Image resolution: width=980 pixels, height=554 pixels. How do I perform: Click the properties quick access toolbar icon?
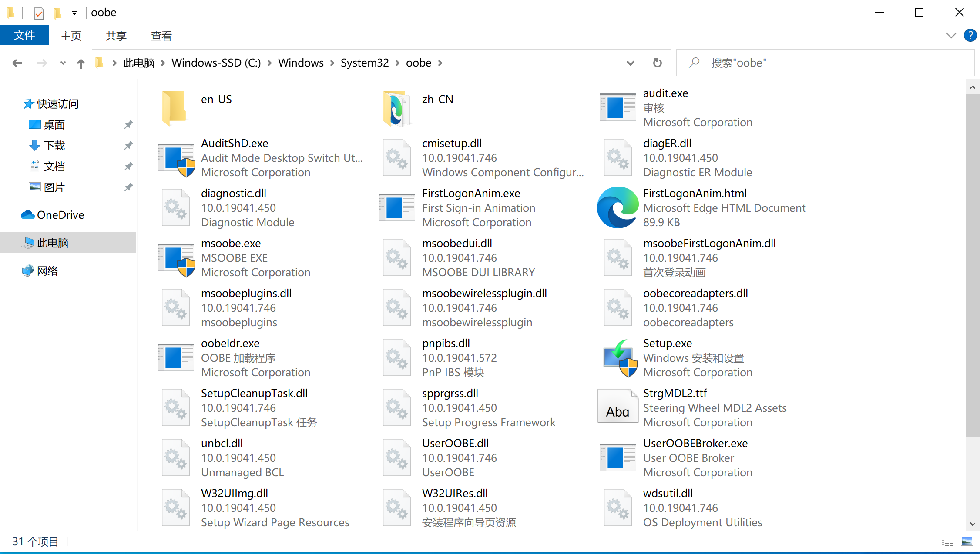[39, 13]
